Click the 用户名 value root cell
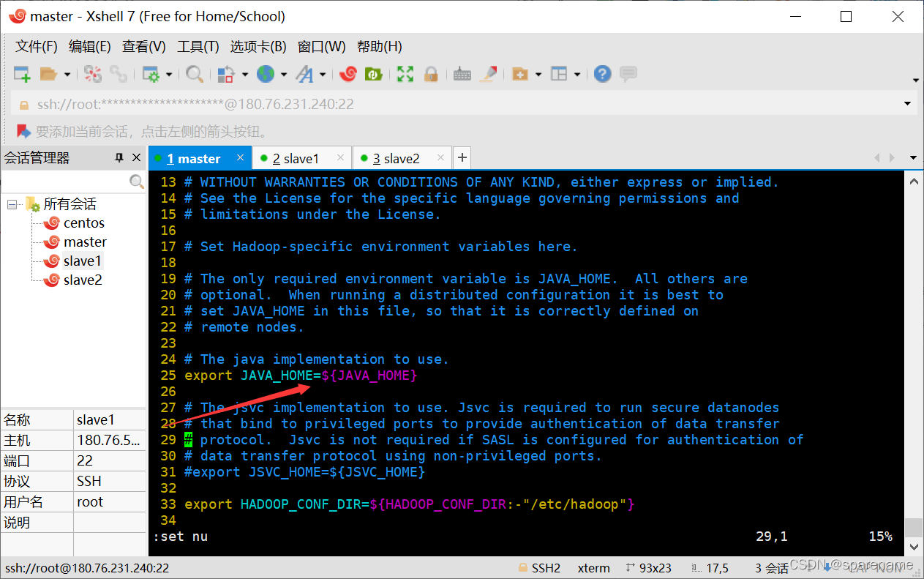924x579 pixels. (x=110, y=502)
